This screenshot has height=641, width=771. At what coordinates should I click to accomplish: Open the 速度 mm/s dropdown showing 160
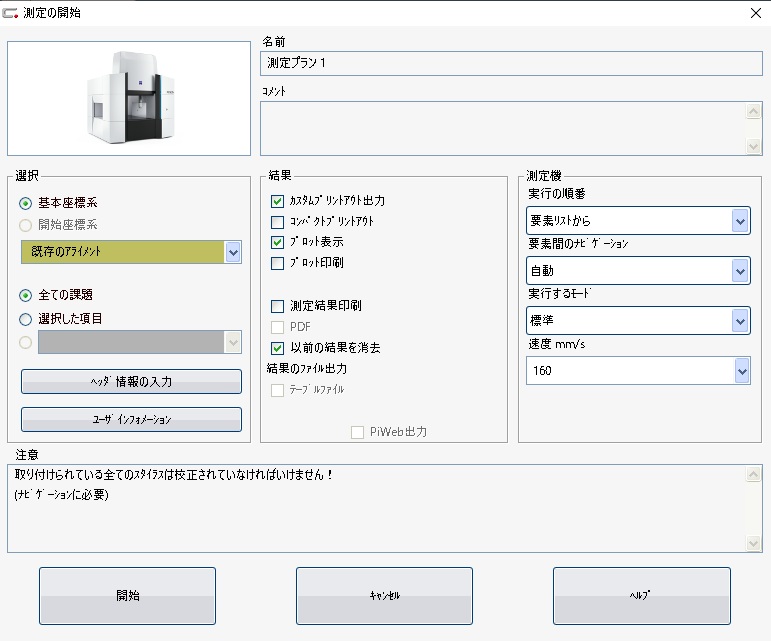click(x=638, y=371)
